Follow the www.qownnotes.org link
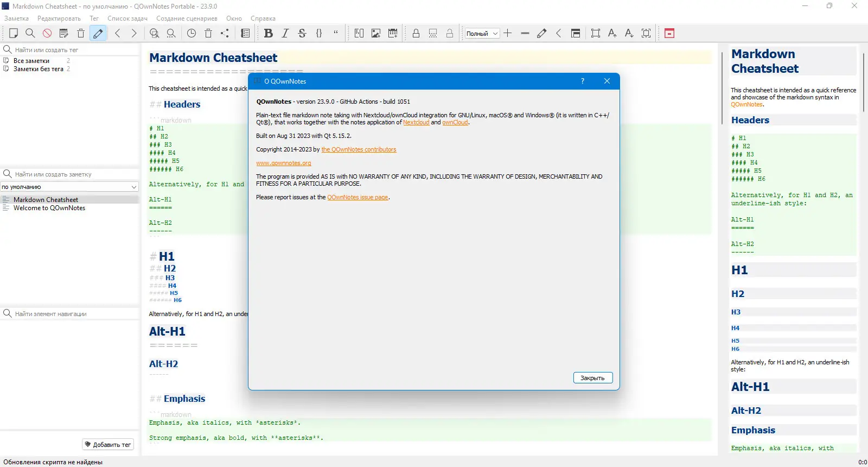The width and height of the screenshot is (868, 467). (284, 163)
